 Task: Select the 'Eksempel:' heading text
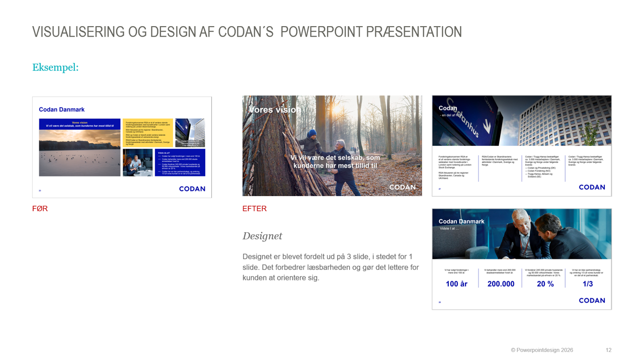pyautogui.click(x=55, y=67)
